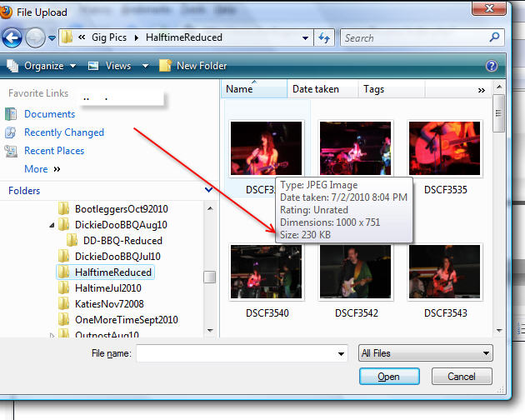Select the DD-BBQ-Reduced subfolder
This screenshot has width=525, height=420.
pos(122,241)
